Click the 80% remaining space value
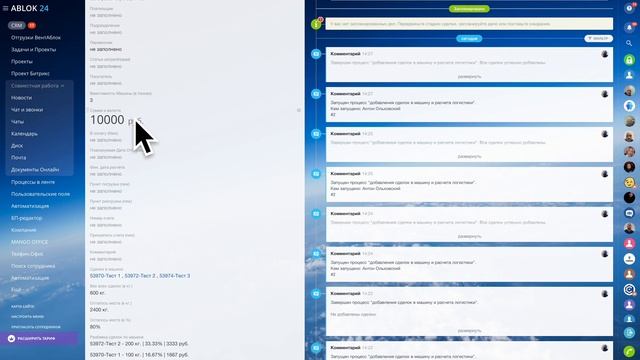This screenshot has height=360, width=640. (x=95, y=327)
